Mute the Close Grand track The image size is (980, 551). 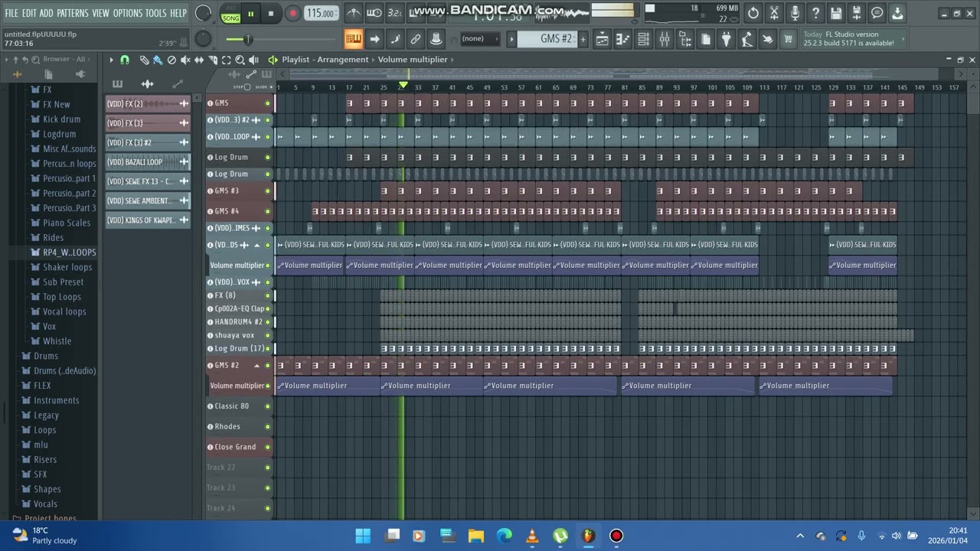(x=268, y=447)
